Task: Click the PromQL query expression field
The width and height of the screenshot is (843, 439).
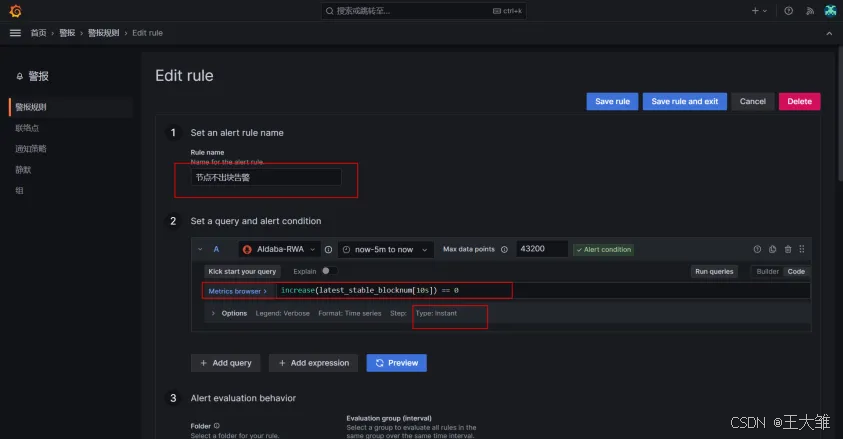Action: (543, 290)
